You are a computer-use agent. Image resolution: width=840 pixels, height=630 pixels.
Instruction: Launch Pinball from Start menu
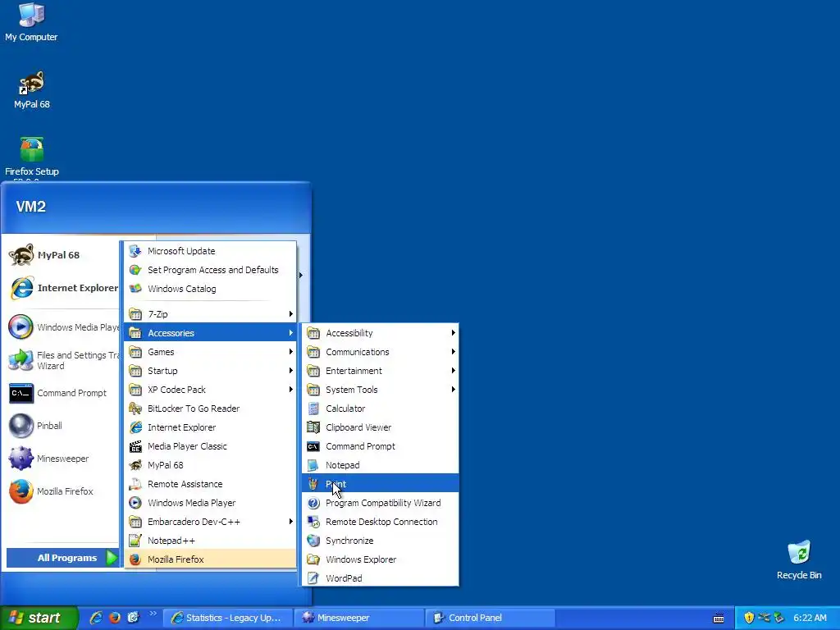click(62, 426)
